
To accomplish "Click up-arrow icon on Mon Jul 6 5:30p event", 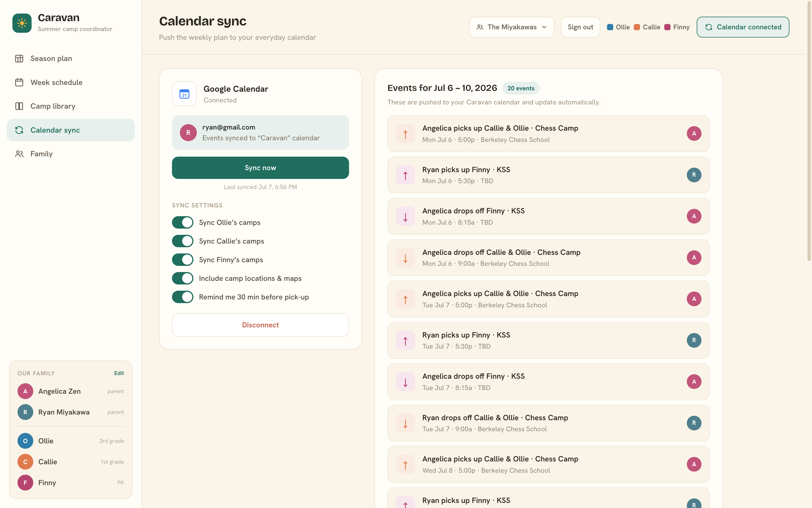I will pyautogui.click(x=405, y=175).
